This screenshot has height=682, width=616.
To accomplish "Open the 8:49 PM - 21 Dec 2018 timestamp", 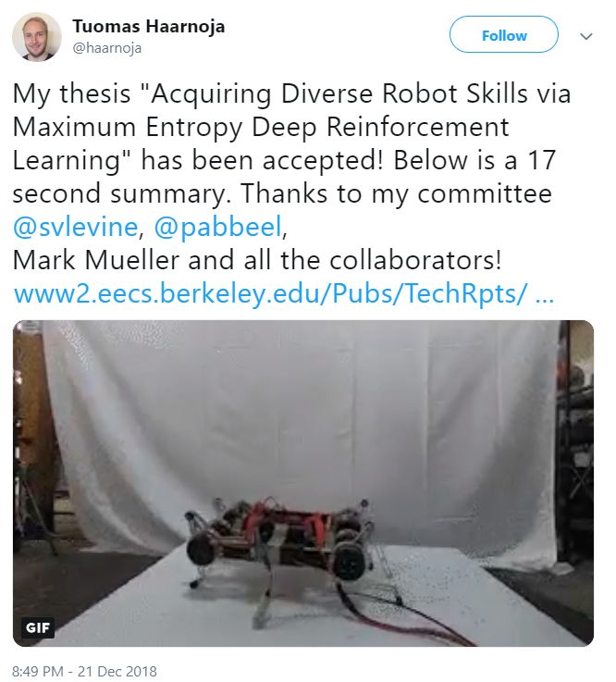I will tap(84, 671).
